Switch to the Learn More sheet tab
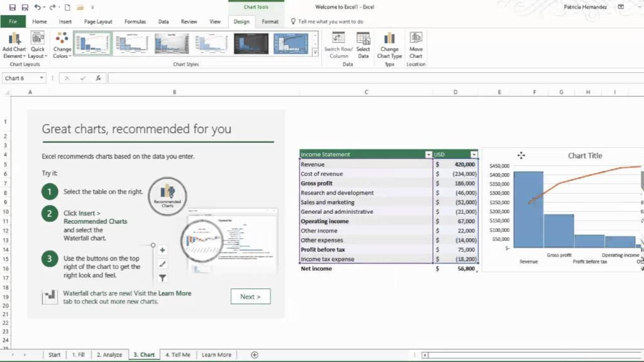 [x=216, y=354]
